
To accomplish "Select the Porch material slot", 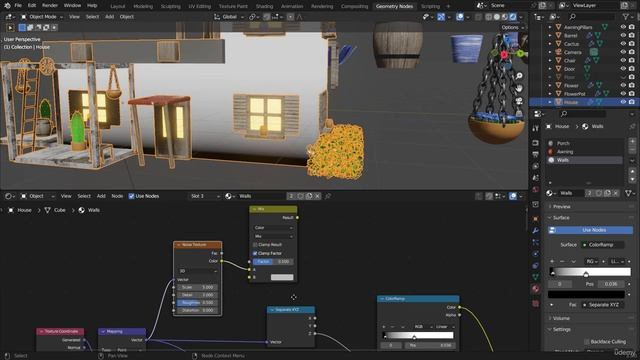I will 585,143.
